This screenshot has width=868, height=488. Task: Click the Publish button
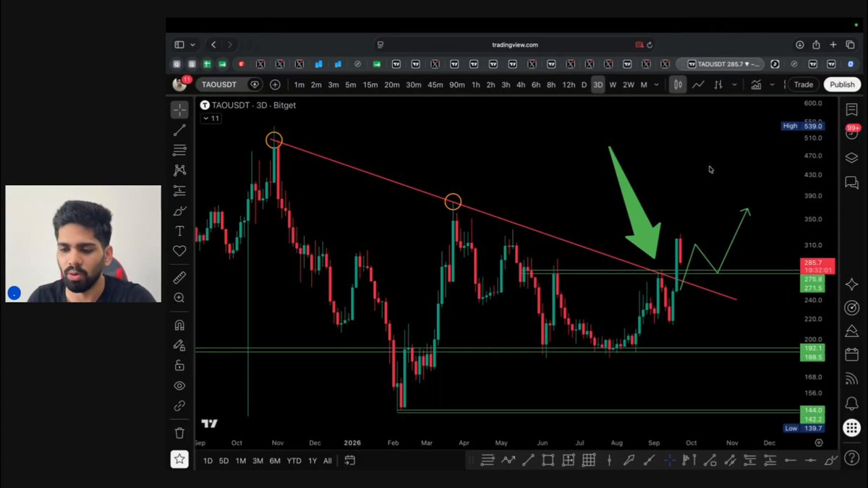[842, 85]
